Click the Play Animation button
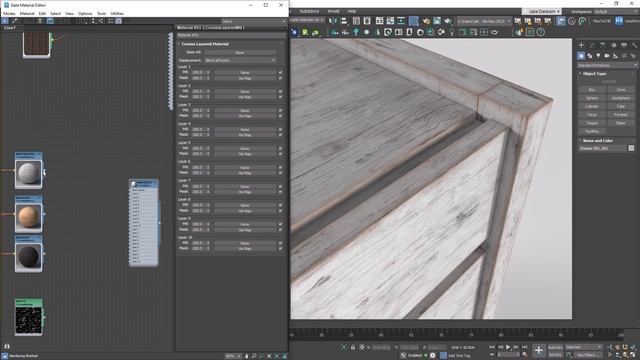The height and width of the screenshot is (360, 640). pyautogui.click(x=508, y=347)
